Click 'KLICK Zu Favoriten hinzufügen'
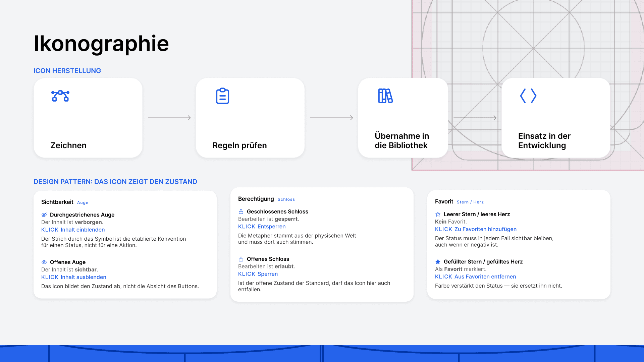This screenshot has height=362, width=644. [476, 229]
